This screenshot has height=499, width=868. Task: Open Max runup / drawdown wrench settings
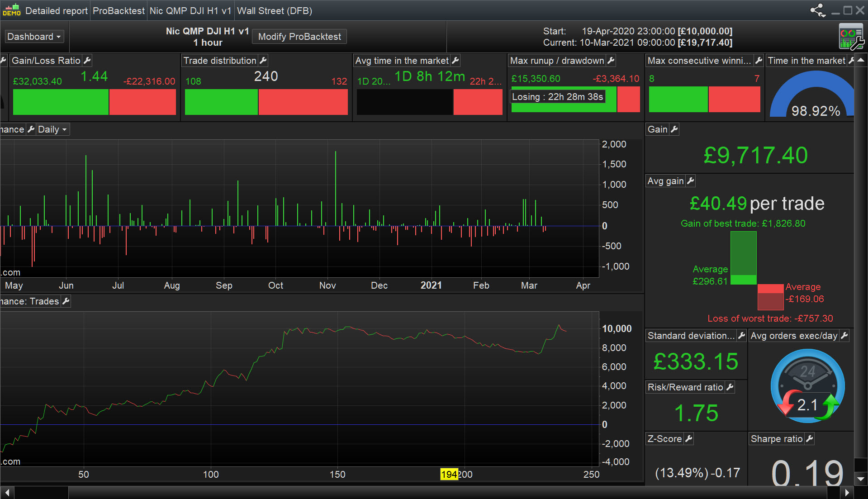pos(611,60)
